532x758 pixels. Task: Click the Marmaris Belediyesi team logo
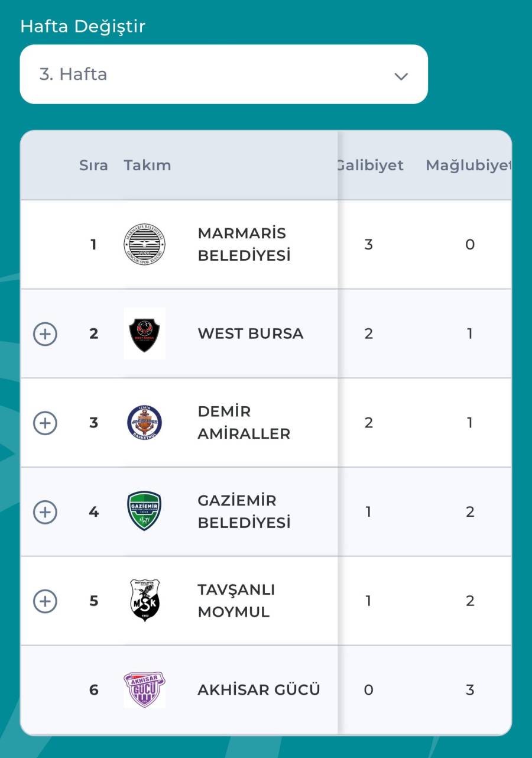144,244
